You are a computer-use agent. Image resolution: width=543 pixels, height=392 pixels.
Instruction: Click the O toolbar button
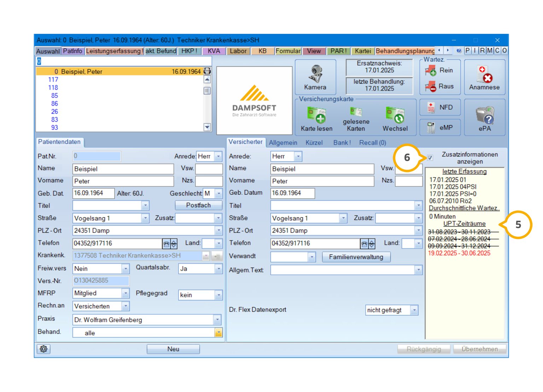tap(504, 51)
